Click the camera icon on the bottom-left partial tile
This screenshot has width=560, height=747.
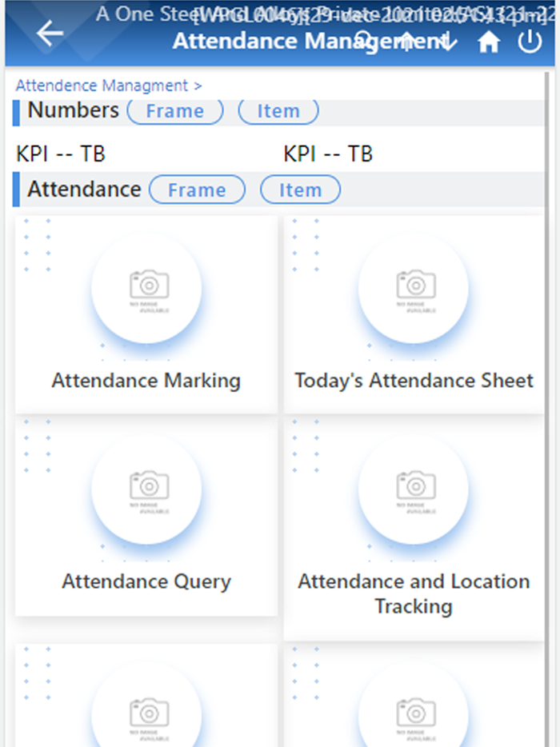pyautogui.click(x=146, y=710)
